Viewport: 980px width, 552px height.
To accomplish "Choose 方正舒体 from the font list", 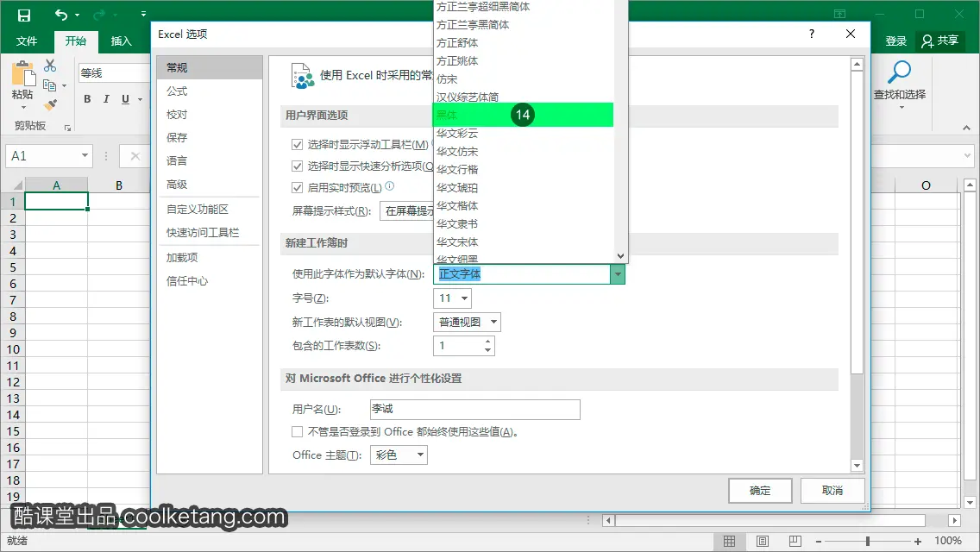I will (x=523, y=42).
